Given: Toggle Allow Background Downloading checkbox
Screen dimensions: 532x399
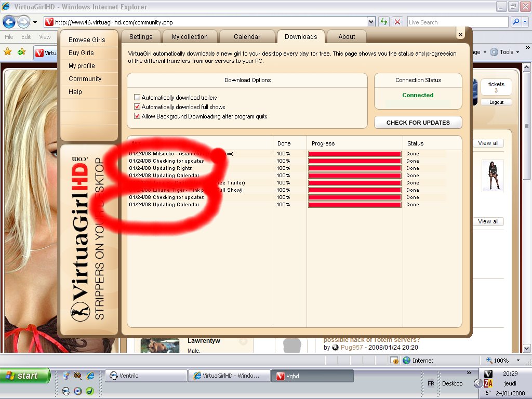Looking at the screenshot, I should tap(137, 116).
